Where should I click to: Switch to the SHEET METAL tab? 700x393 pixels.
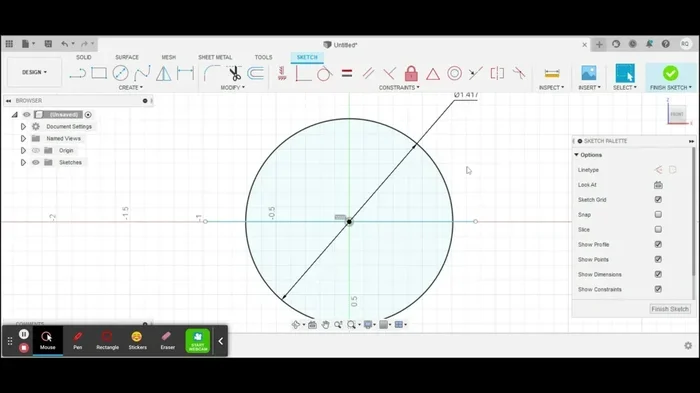click(215, 57)
